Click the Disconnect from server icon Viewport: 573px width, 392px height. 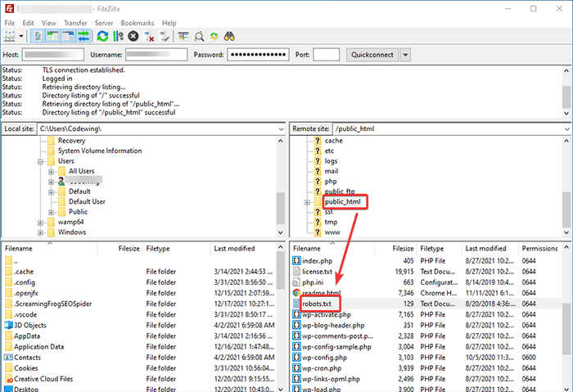(x=149, y=37)
